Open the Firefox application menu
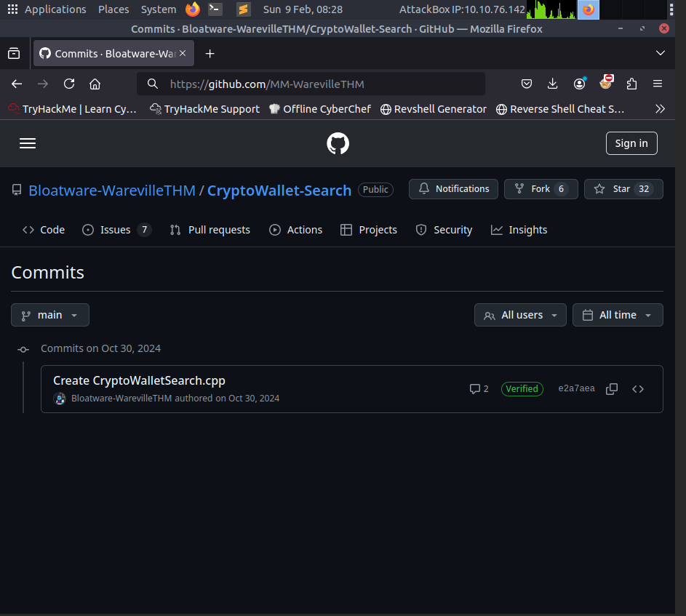The image size is (686, 616). click(658, 84)
